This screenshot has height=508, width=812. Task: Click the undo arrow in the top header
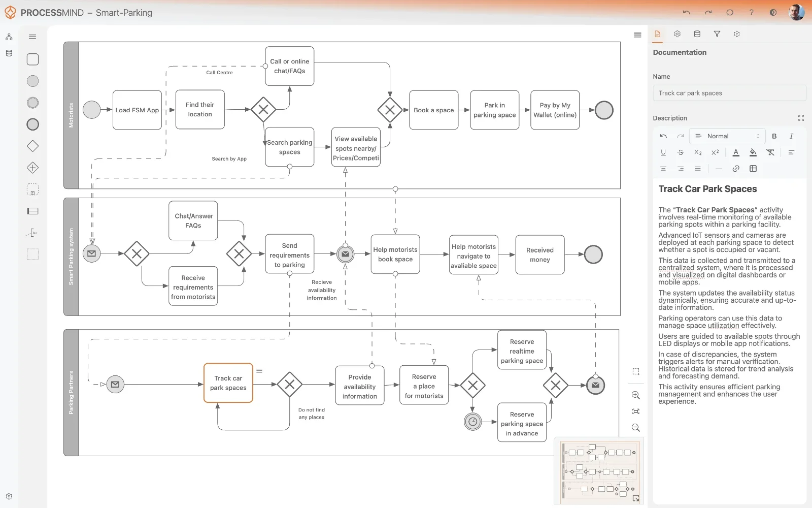coord(687,12)
